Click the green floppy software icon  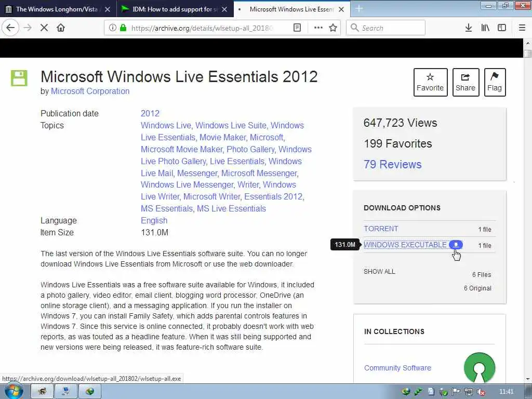19,78
